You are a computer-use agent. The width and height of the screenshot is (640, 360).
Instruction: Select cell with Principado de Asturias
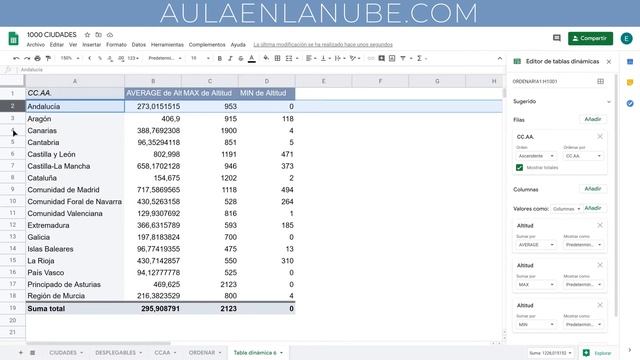75,284
